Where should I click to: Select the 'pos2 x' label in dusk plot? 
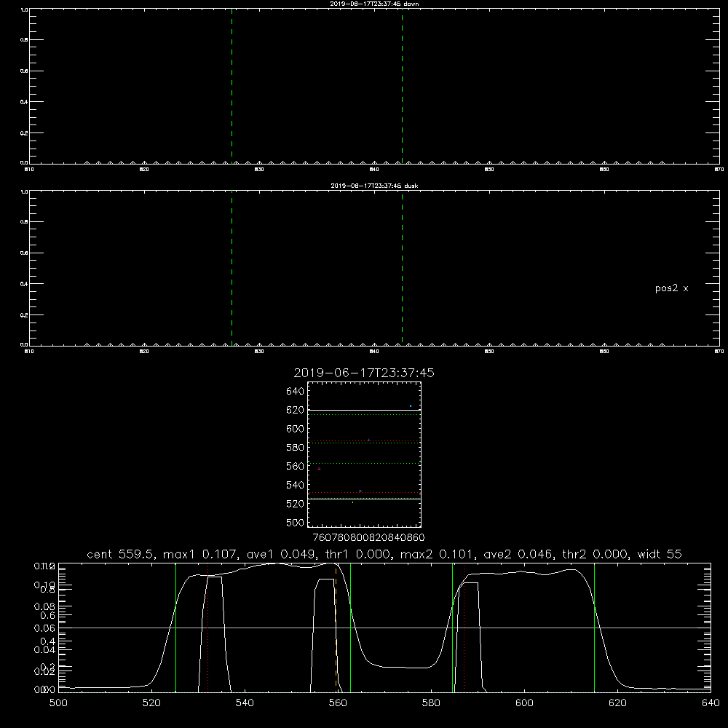671,288
